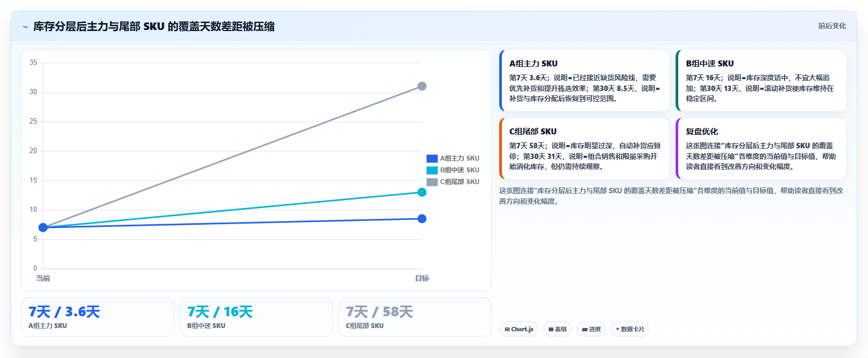Click the B组中速 SKU label under 16天

point(206,325)
